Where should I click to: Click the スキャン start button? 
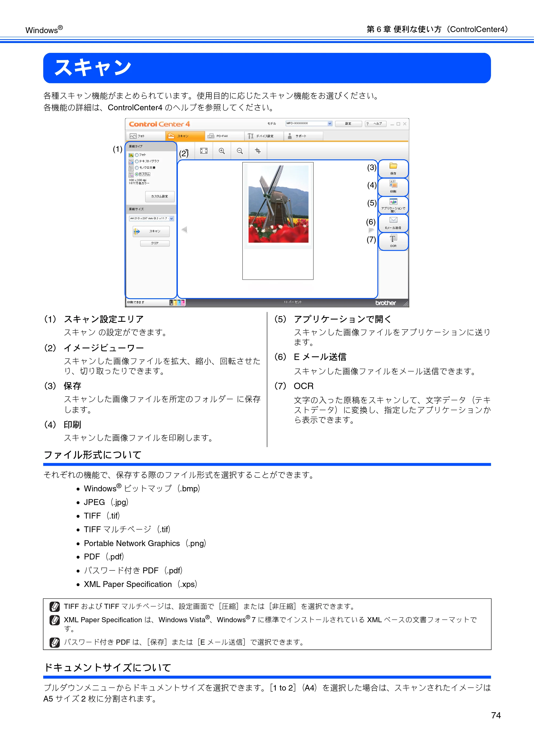(151, 232)
